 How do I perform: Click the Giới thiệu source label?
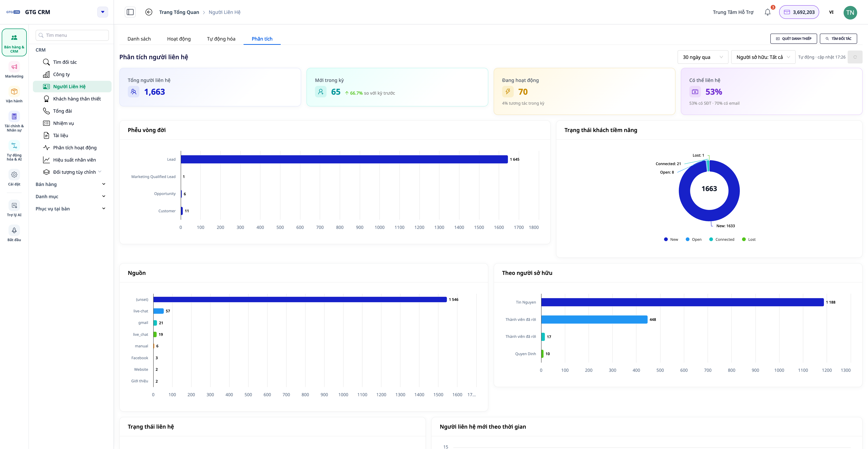click(140, 381)
